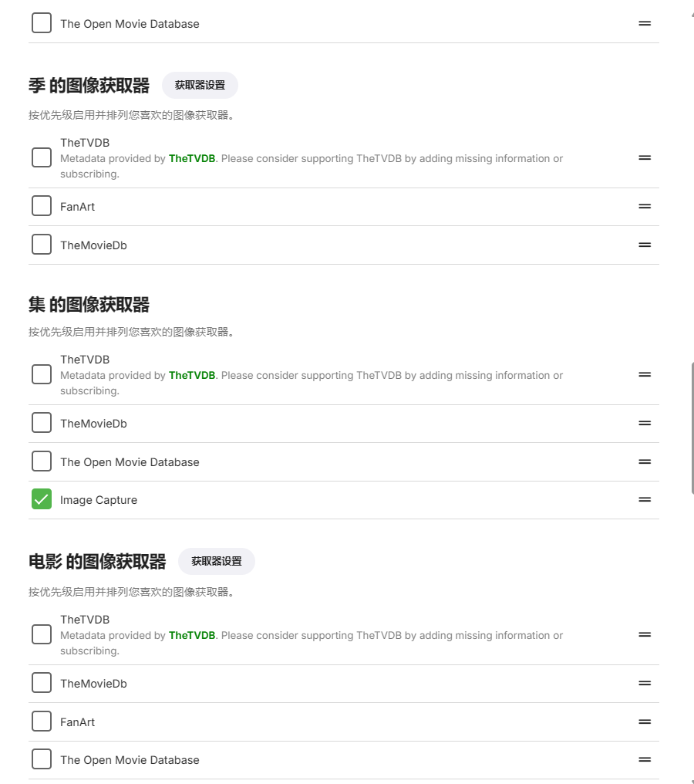Screen dimensions: 694x784
Task: Open the TheTVDB link in 季 section
Action: (x=192, y=158)
